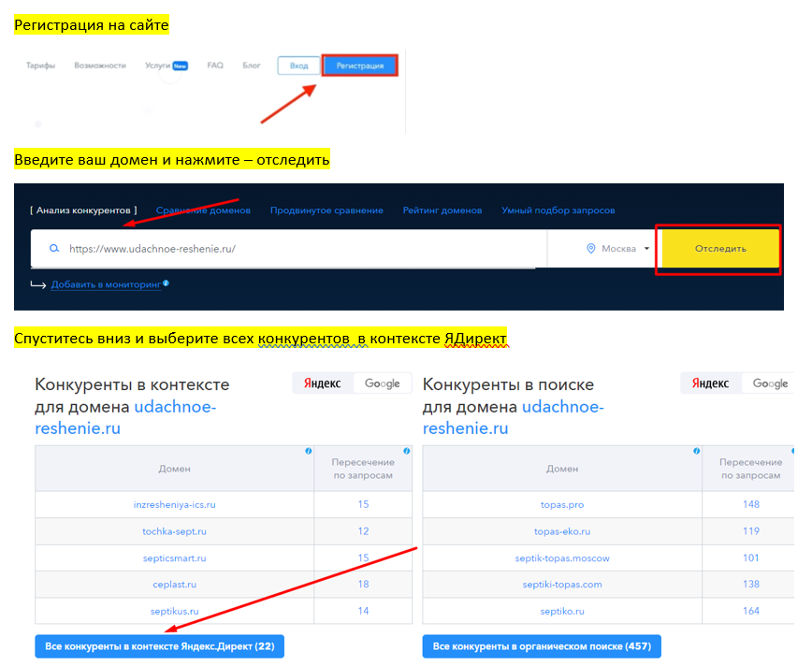This screenshot has width=812, height=666.
Task: Click Домен column header in context table
Action: coord(175,469)
